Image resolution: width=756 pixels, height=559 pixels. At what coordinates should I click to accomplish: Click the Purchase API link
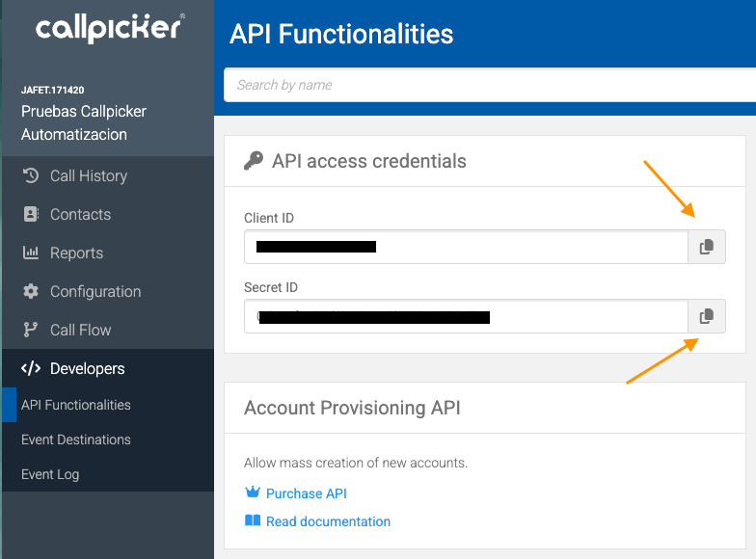tap(307, 493)
